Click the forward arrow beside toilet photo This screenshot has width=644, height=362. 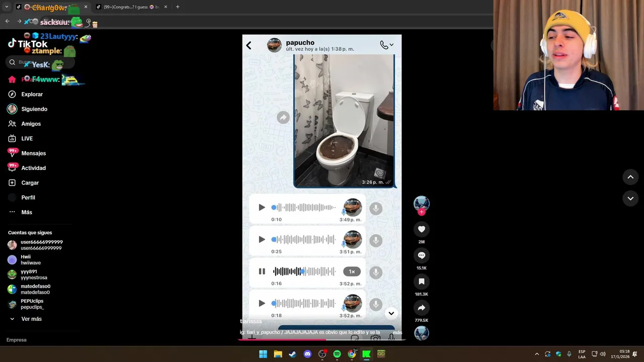click(x=283, y=117)
